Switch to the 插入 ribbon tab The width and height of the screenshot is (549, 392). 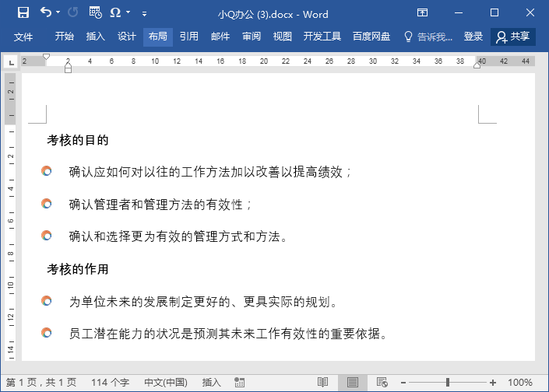click(x=95, y=37)
